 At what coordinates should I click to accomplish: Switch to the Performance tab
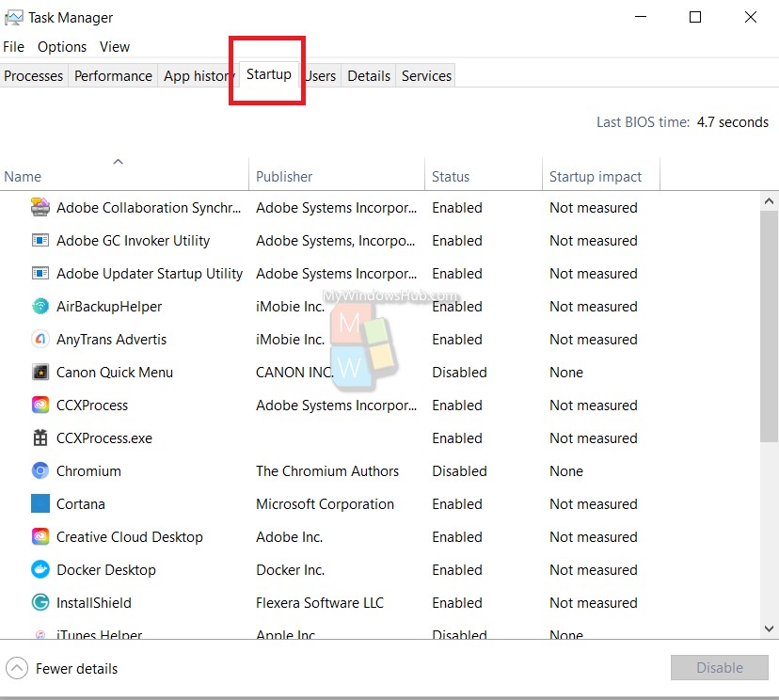pos(113,75)
